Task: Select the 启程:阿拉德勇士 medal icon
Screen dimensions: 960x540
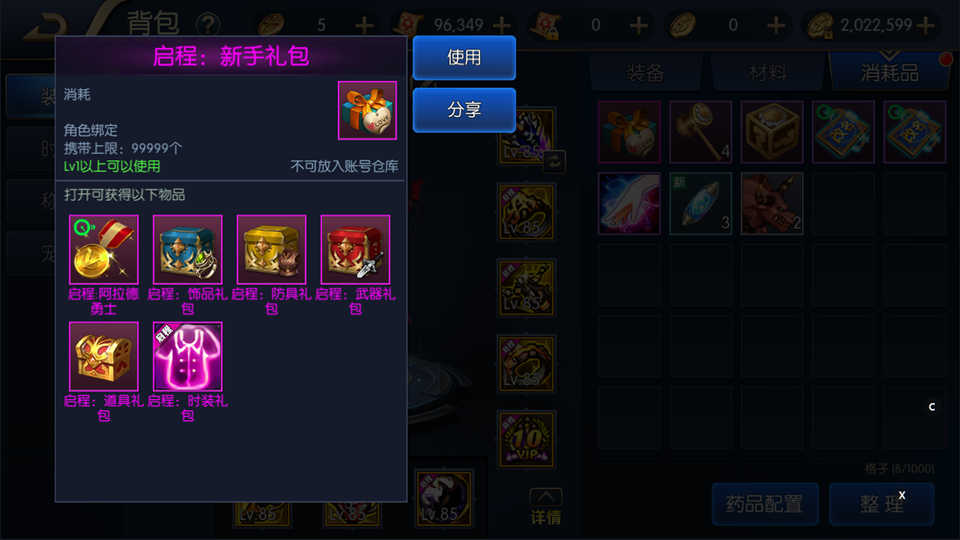Action: point(103,249)
